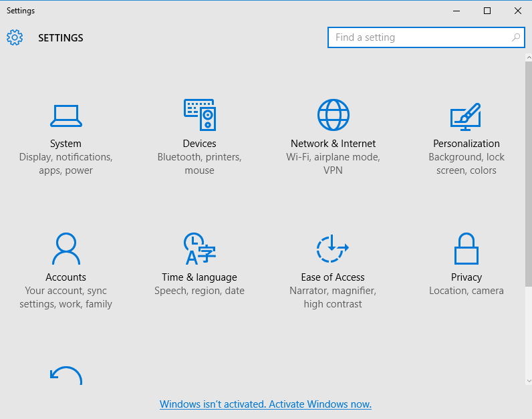Screen dimensions: 532x419
Task: Click the 'Location, camera' description
Action: [467, 291]
